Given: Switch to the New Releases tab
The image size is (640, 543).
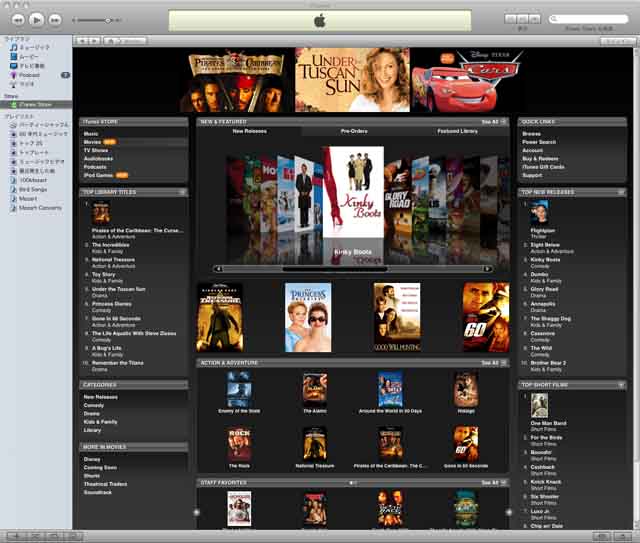Looking at the screenshot, I should pyautogui.click(x=249, y=131).
